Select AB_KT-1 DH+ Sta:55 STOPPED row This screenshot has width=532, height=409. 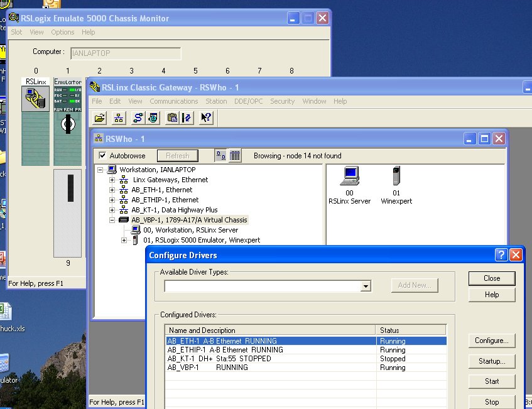[306, 359]
